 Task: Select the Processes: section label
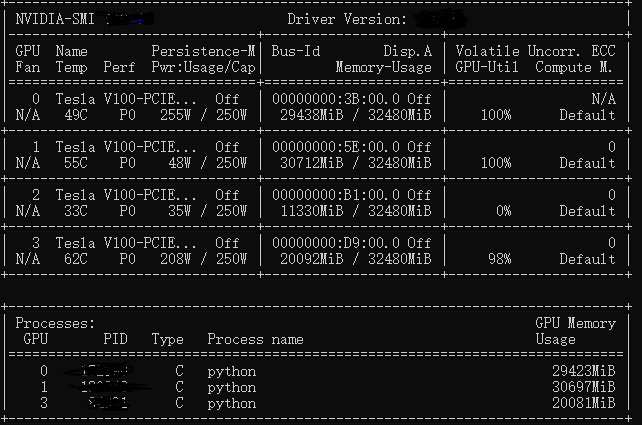[55, 323]
